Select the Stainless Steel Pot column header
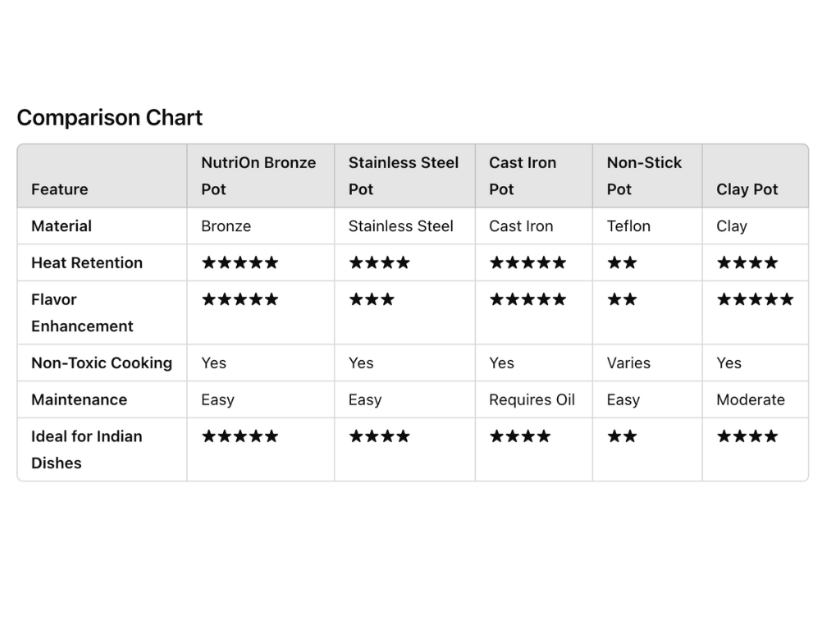840x630 pixels. pos(403,176)
